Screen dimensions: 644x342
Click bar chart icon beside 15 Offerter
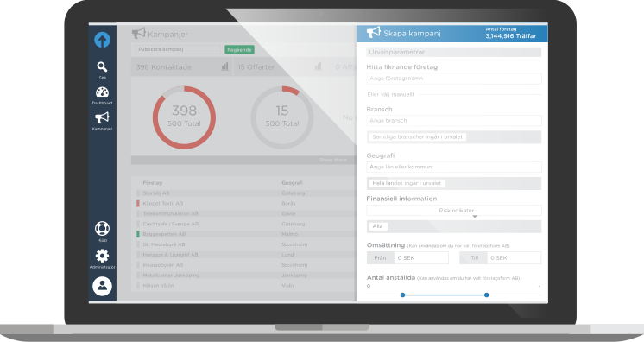pos(318,66)
